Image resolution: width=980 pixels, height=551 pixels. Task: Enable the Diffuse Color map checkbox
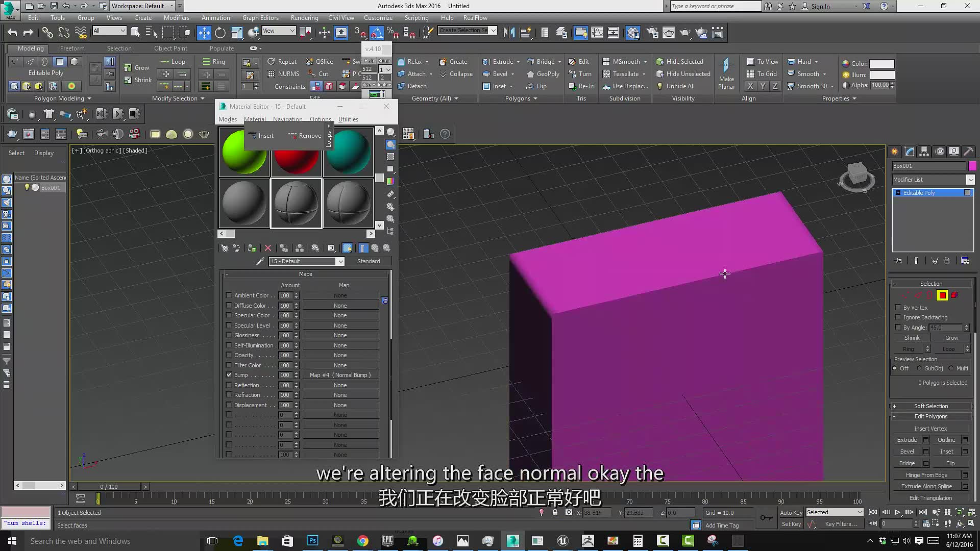coord(229,306)
